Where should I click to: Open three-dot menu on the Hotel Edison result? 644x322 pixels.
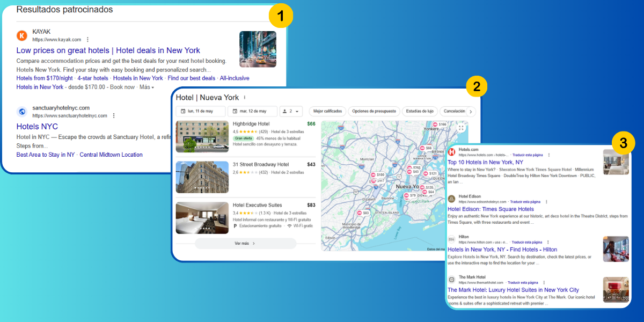click(x=547, y=202)
